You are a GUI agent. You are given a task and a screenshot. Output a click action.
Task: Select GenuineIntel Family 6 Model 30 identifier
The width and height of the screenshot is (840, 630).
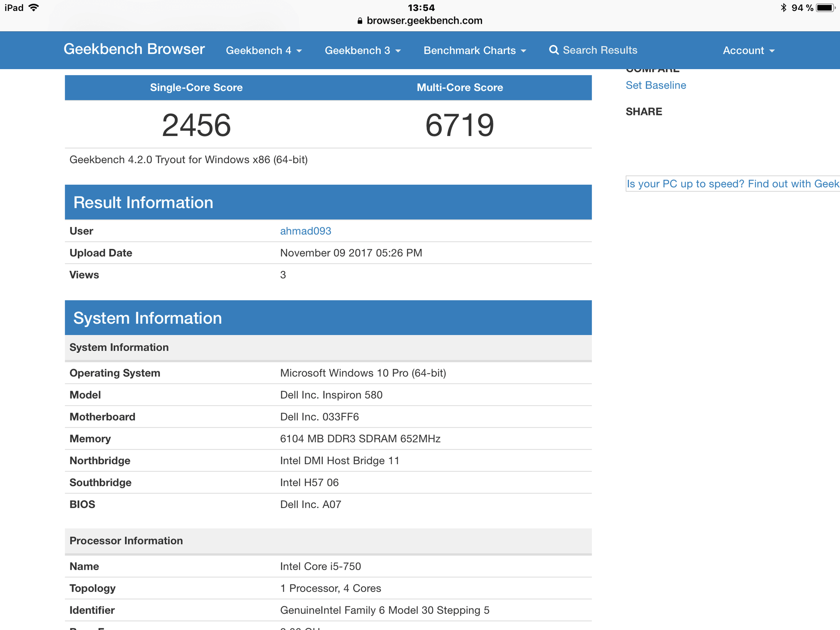click(x=385, y=610)
